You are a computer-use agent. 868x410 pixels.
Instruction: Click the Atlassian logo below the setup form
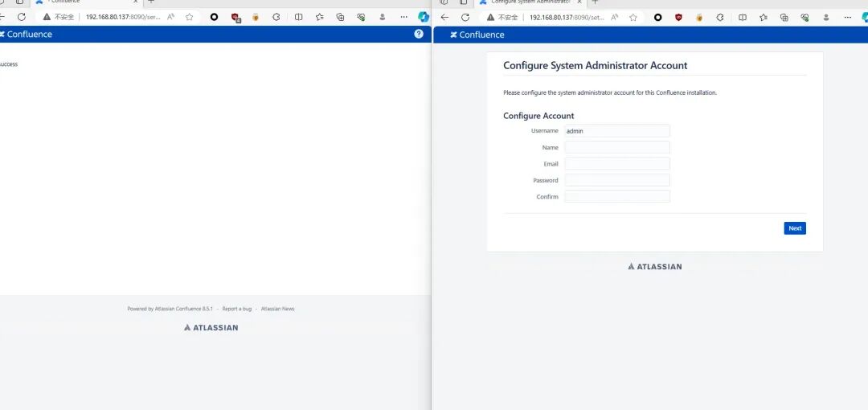[655, 267]
